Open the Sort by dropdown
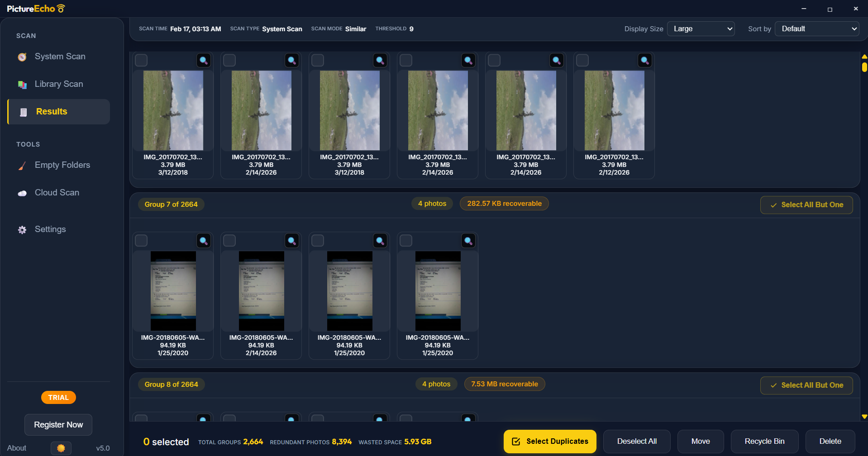 [x=816, y=28]
